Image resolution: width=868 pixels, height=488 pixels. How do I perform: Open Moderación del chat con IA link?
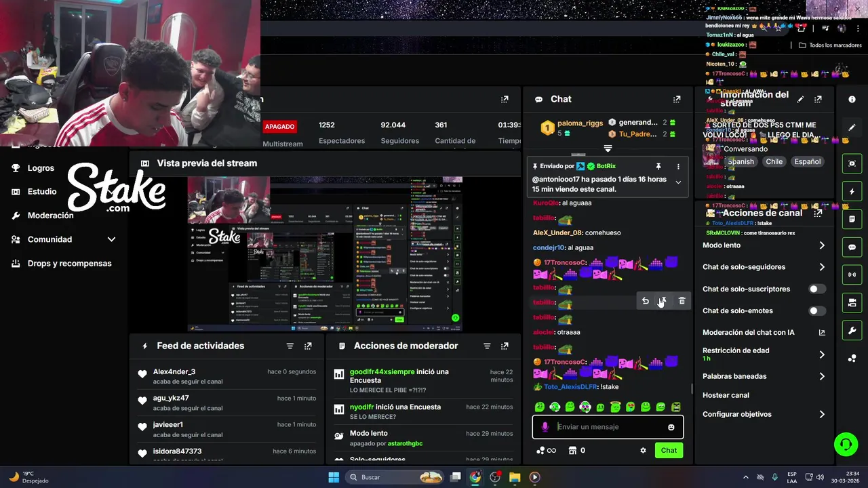[x=764, y=332]
